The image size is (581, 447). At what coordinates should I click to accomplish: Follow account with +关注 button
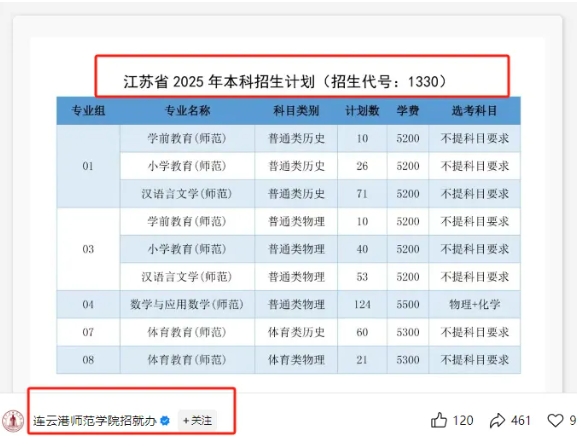point(197,421)
